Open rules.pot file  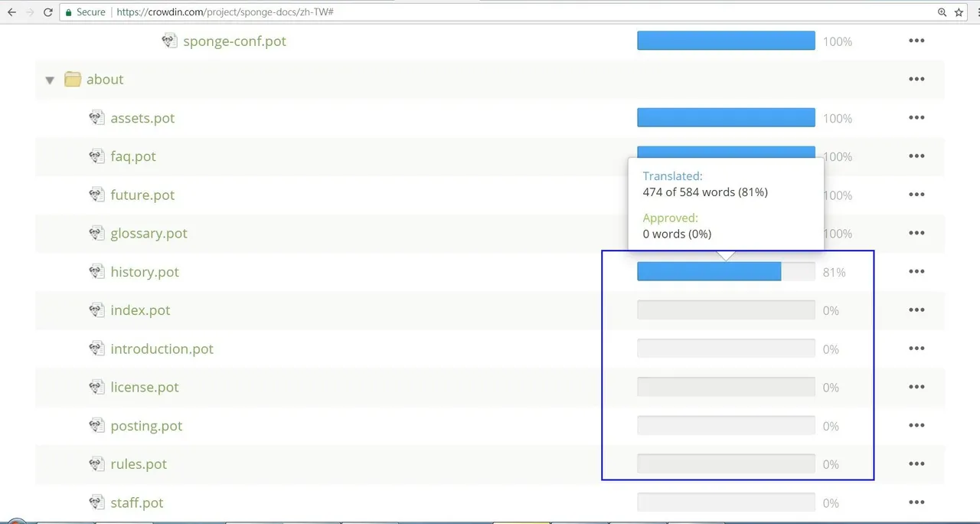139,464
